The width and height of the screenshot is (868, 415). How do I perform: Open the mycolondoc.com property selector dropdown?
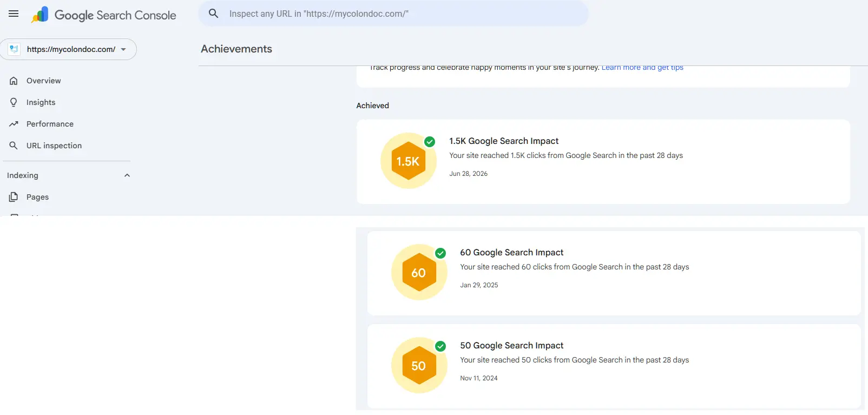tap(68, 49)
